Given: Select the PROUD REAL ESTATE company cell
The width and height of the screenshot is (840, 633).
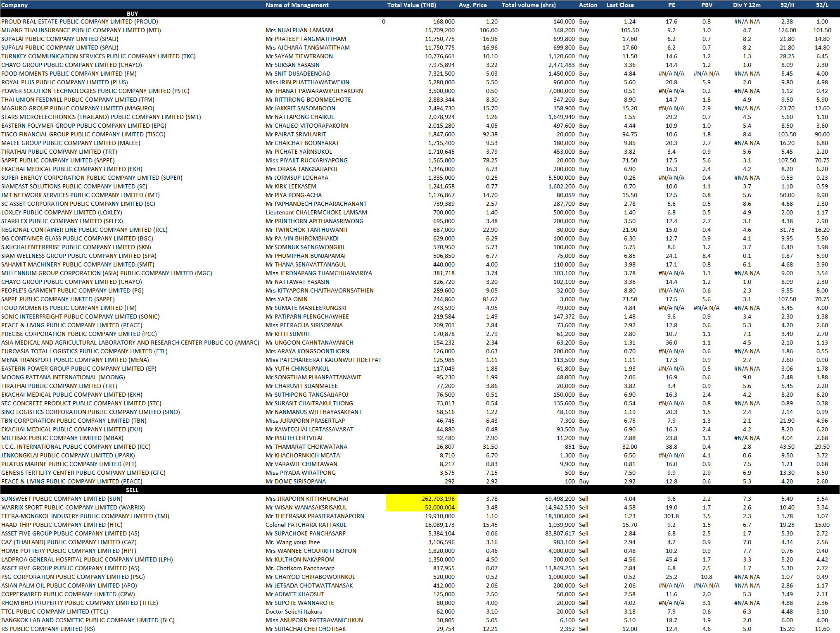Looking at the screenshot, I should coord(80,21).
